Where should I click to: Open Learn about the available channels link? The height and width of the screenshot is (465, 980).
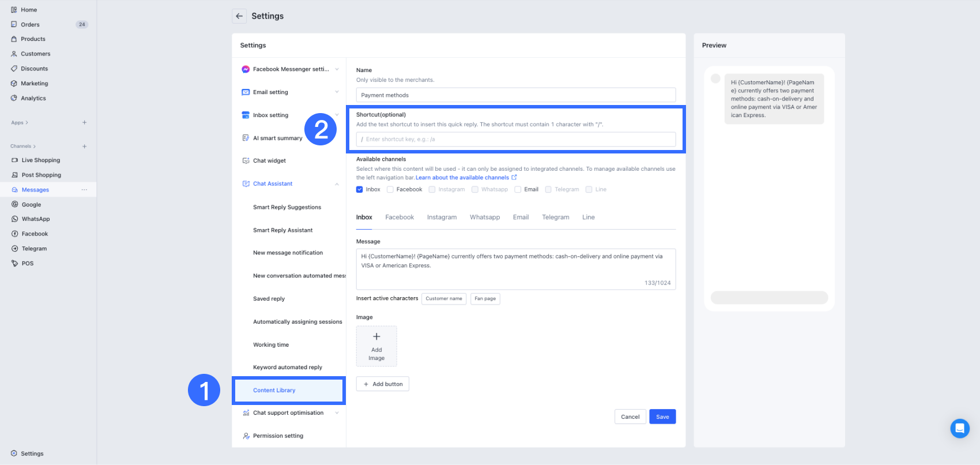462,178
